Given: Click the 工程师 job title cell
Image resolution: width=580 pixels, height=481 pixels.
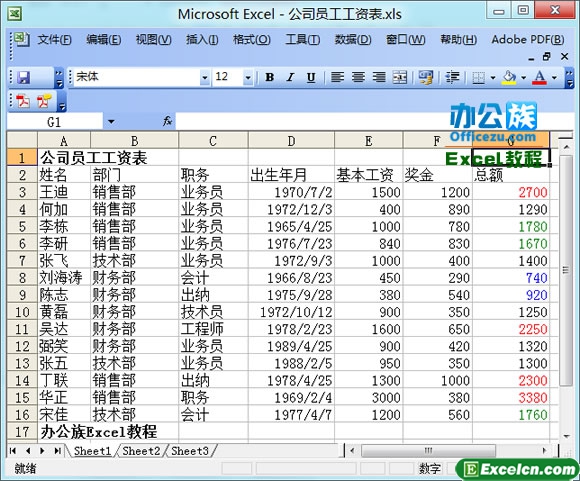Looking at the screenshot, I should [213, 329].
